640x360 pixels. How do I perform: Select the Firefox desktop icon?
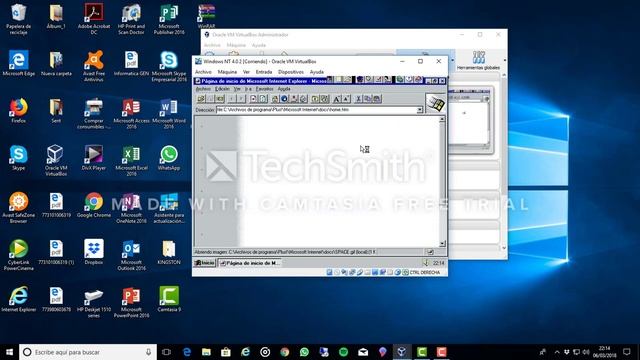pyautogui.click(x=18, y=110)
